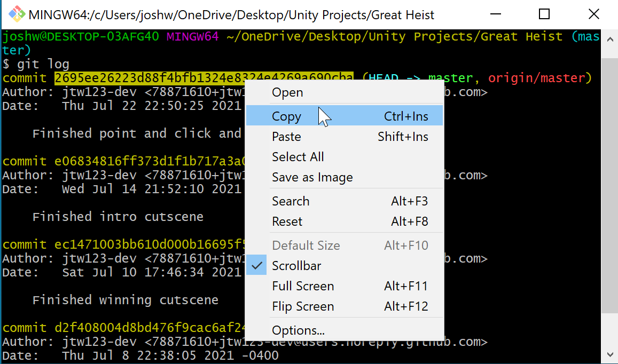Reset the terminal via the context menu
This screenshot has width=618, height=364.
(287, 221)
